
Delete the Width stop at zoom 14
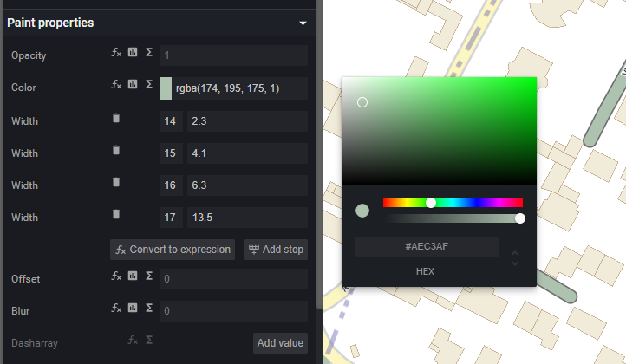tap(116, 118)
